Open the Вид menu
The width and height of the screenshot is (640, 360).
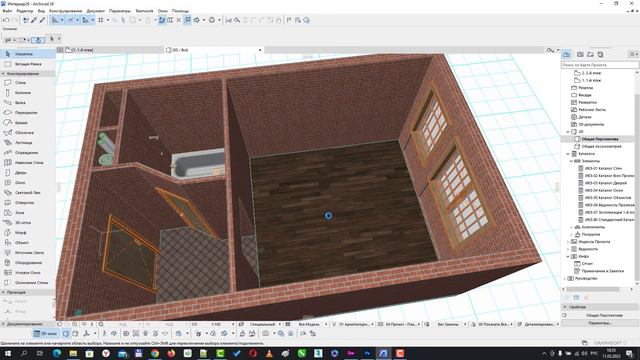pyautogui.click(x=41, y=11)
